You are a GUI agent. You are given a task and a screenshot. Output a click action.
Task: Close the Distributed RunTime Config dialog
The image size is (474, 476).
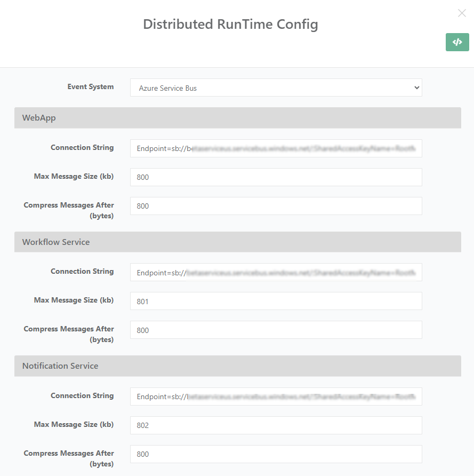point(462,13)
